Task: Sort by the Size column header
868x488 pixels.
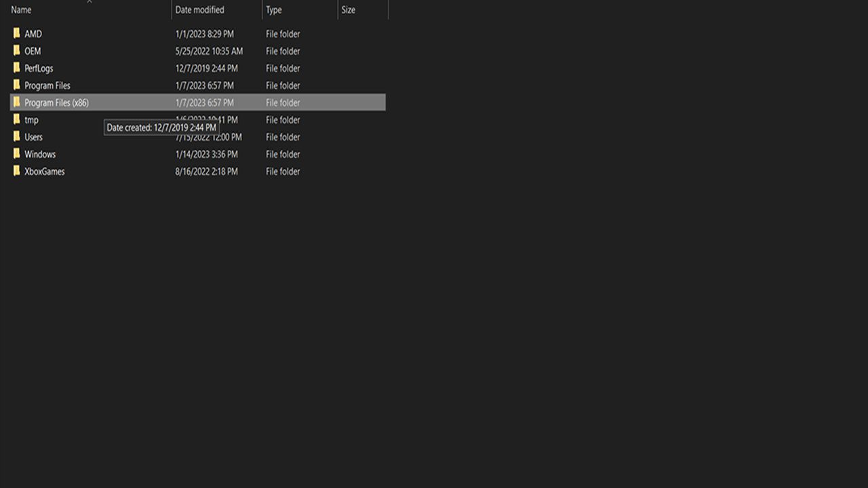Action: click(x=348, y=10)
